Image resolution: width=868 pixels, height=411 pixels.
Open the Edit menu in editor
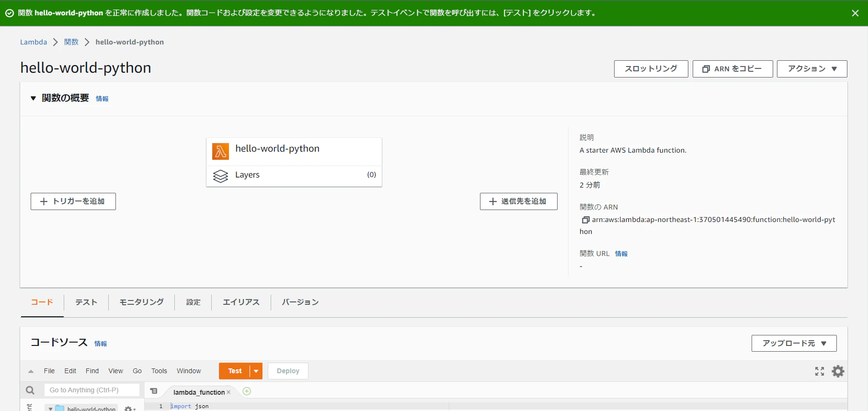70,371
